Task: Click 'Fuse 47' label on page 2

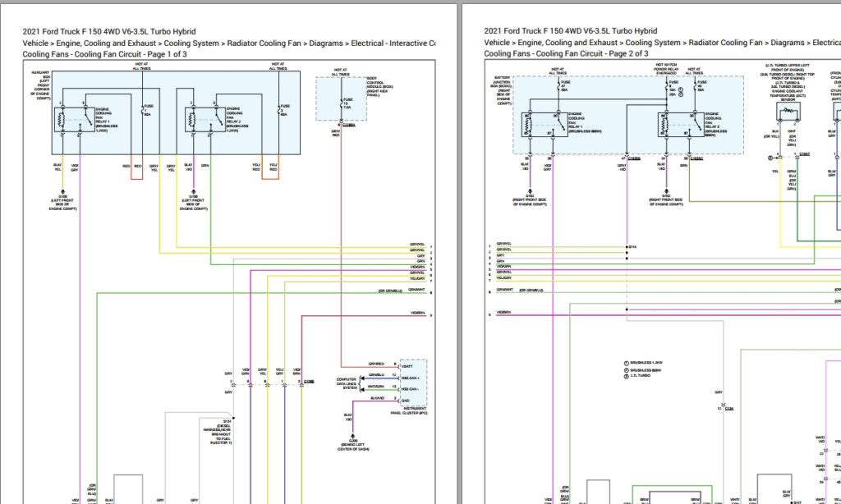Action: click(567, 86)
